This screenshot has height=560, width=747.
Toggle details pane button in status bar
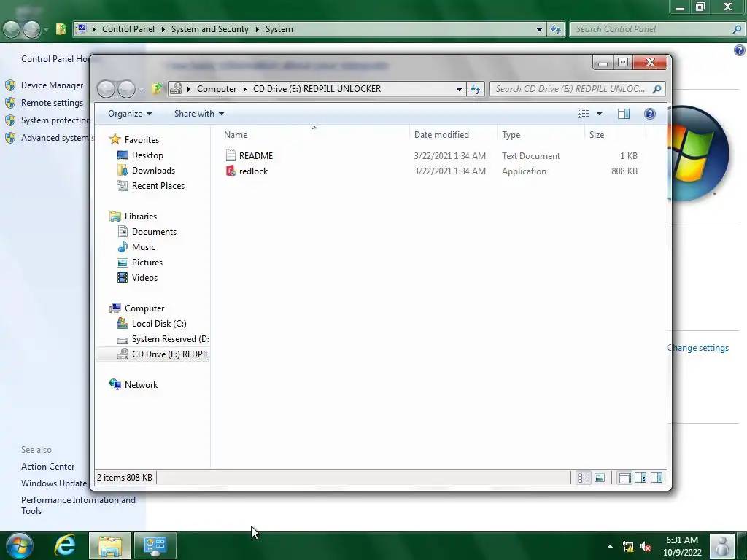[x=624, y=478]
